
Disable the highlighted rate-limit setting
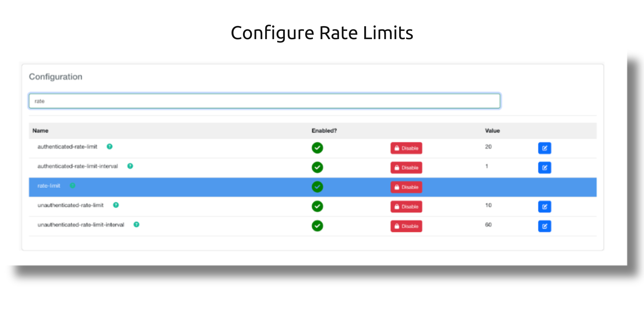(x=406, y=187)
